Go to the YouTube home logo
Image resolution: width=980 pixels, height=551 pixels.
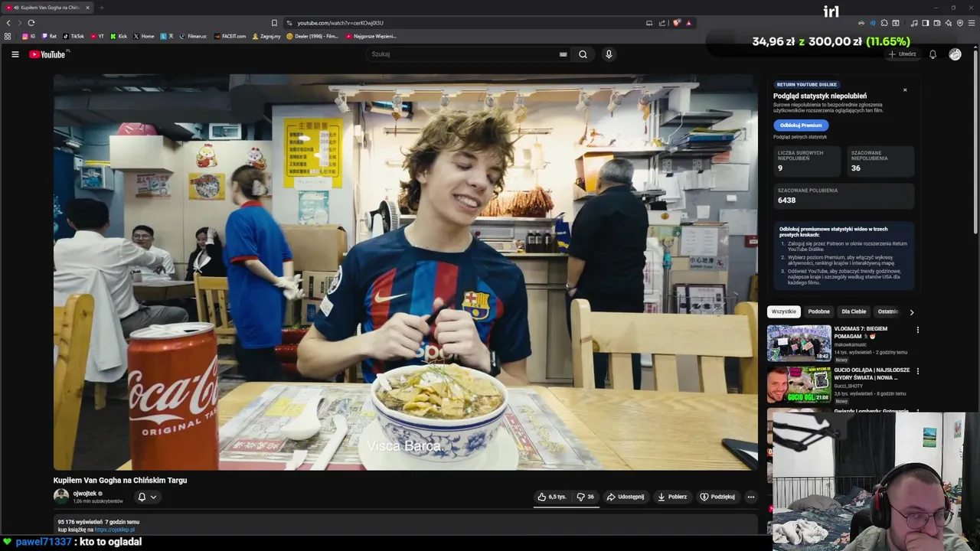[47, 54]
